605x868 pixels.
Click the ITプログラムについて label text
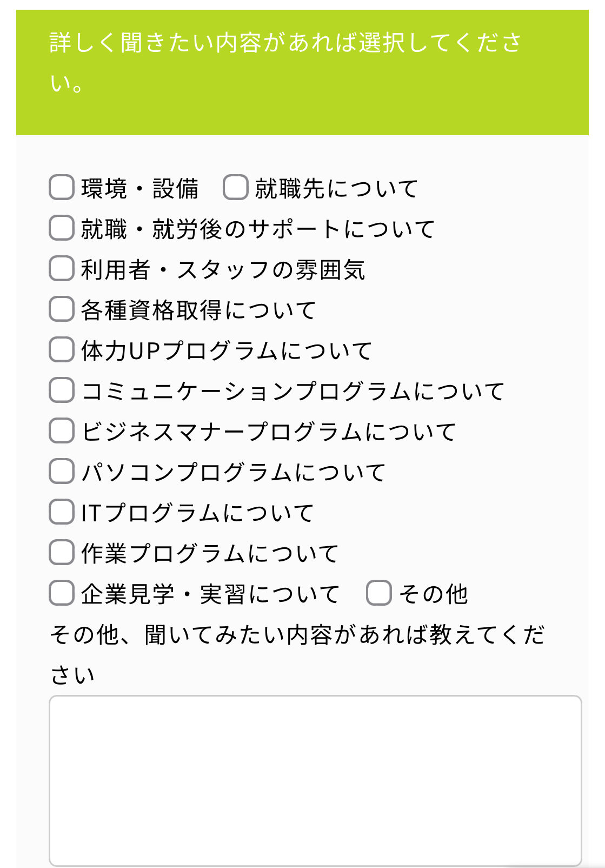(x=197, y=513)
